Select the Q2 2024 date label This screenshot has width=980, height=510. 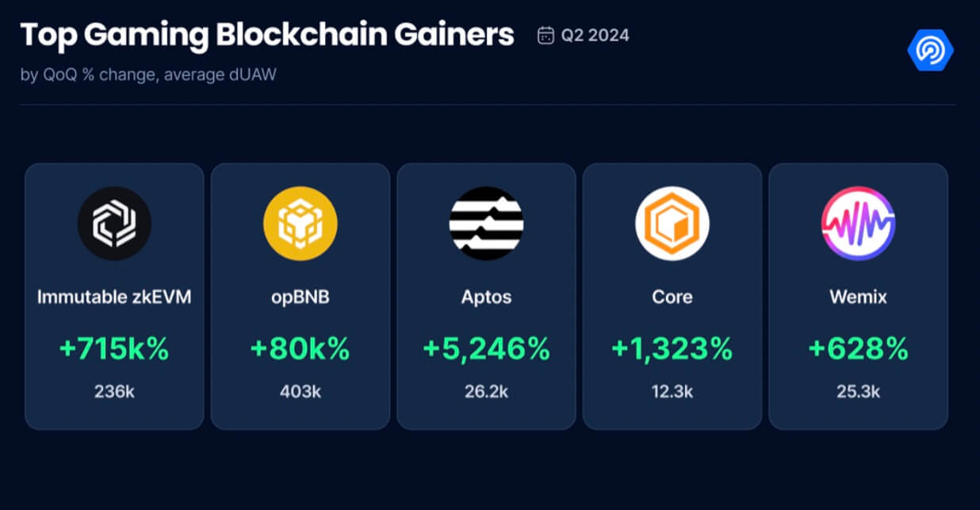595,36
